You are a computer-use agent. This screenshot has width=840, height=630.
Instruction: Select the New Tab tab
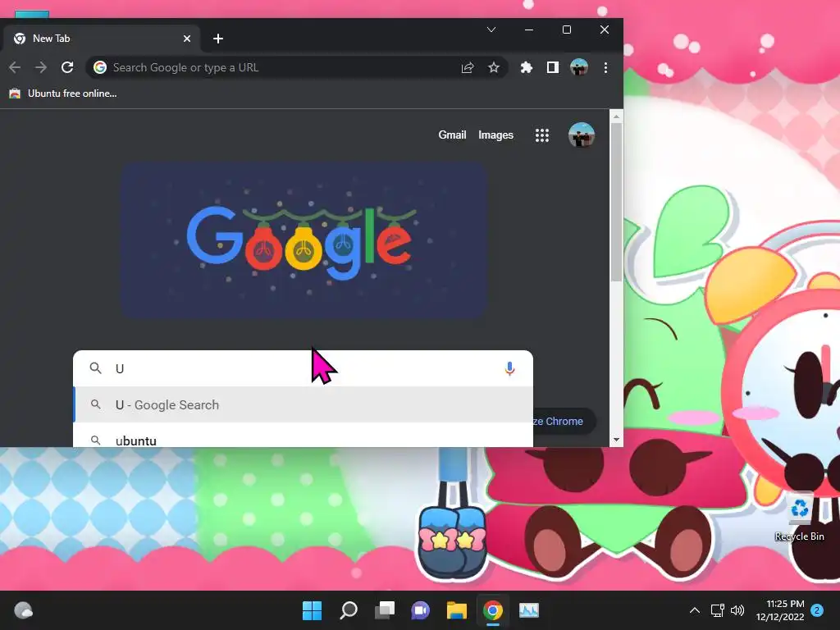(x=101, y=39)
